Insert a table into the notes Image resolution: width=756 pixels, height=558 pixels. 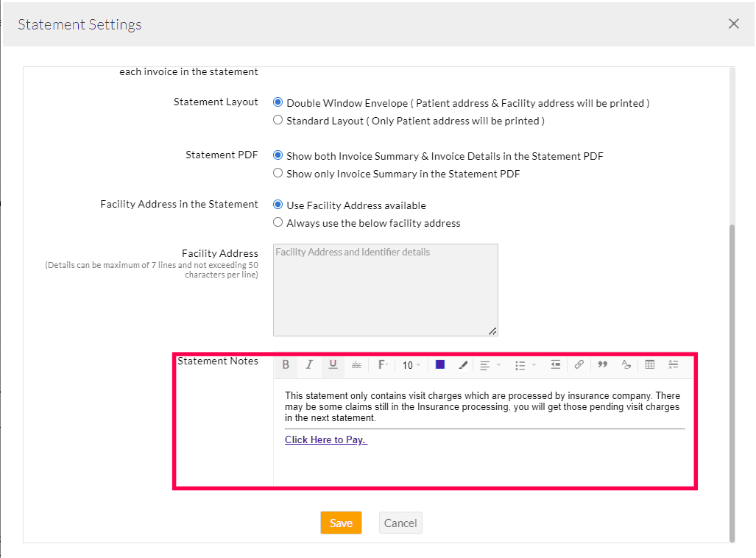point(650,365)
